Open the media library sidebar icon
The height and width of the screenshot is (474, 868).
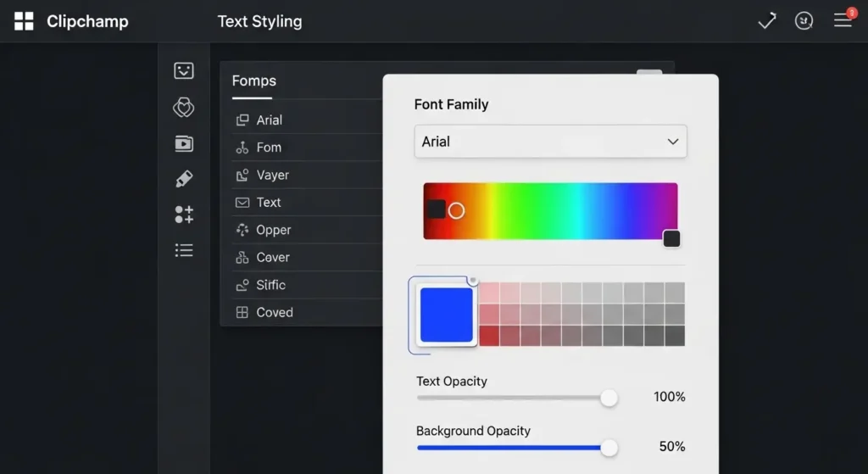coord(184,143)
